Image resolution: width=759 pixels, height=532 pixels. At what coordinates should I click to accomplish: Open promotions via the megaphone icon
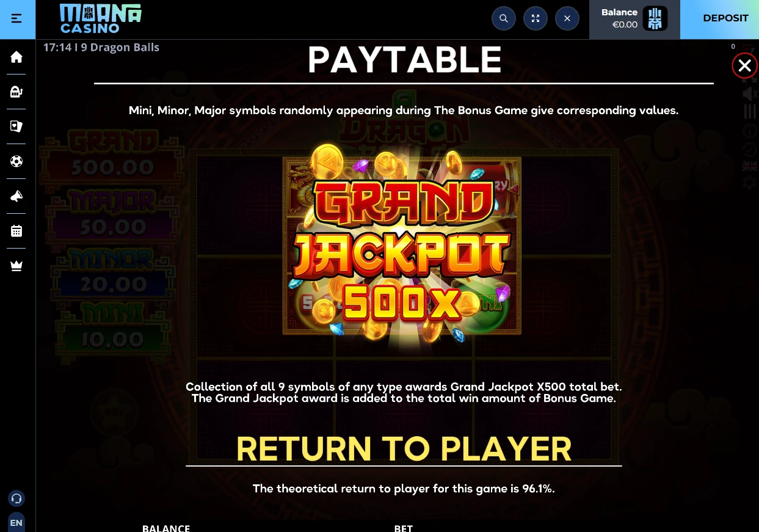pyautogui.click(x=16, y=196)
